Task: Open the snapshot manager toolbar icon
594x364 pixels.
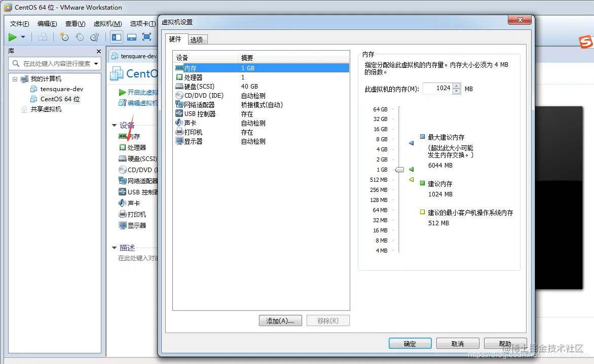Action: click(x=95, y=37)
